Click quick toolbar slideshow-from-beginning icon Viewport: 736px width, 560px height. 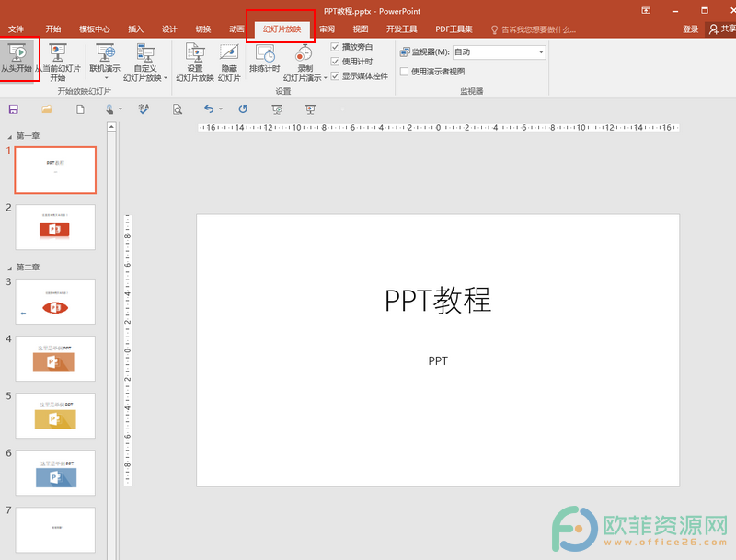click(x=277, y=109)
